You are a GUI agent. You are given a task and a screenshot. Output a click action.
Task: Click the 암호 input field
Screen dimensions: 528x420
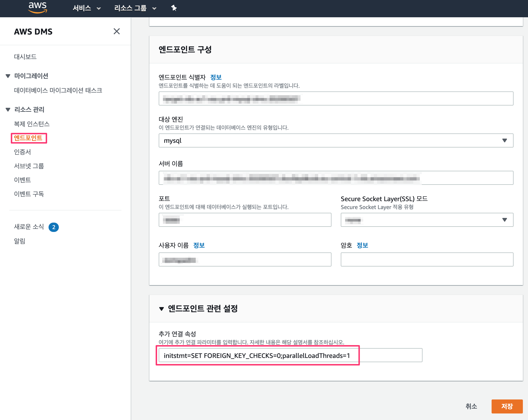tap(427, 259)
